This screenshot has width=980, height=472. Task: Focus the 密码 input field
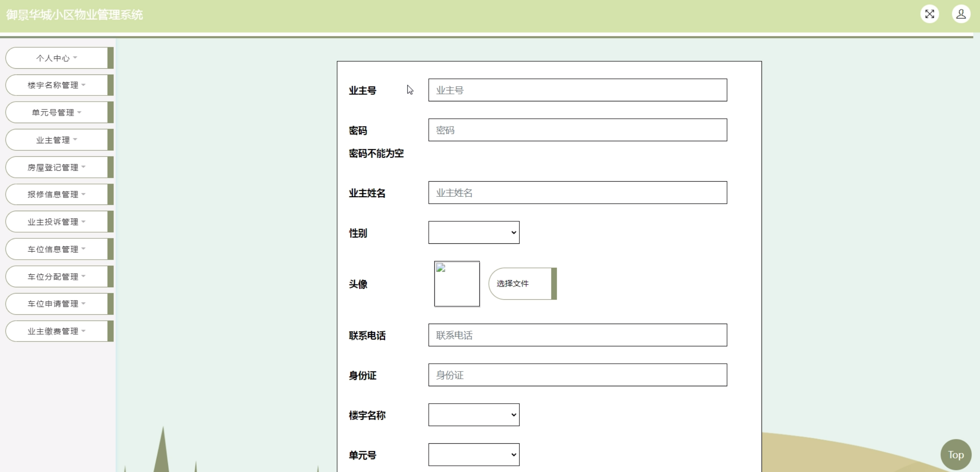[x=577, y=130]
